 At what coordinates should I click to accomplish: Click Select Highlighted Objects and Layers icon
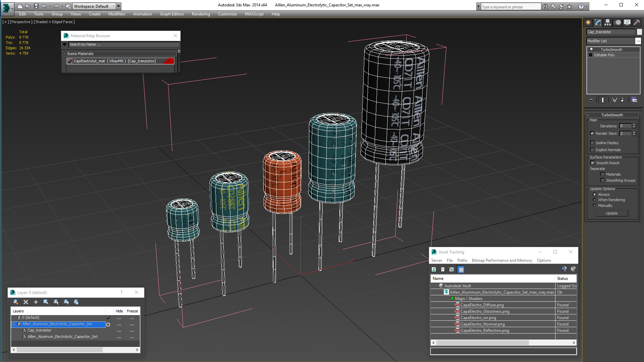46,302
